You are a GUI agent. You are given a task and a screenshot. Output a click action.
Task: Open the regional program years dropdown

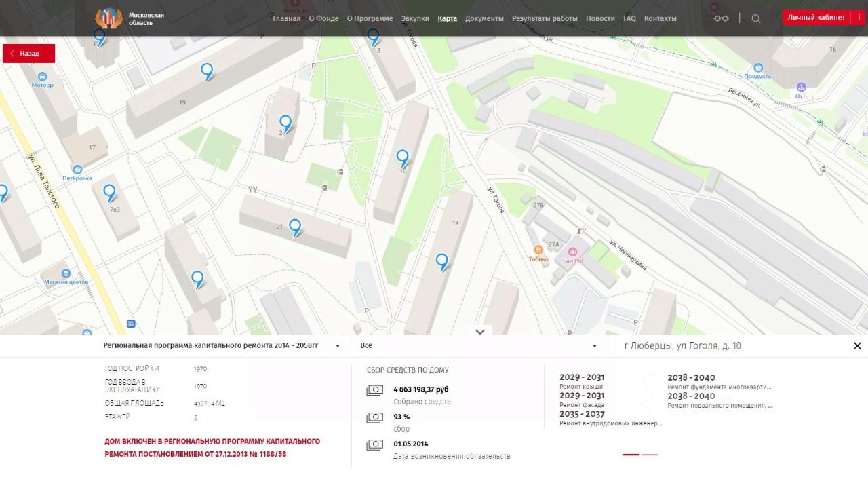coord(221,346)
